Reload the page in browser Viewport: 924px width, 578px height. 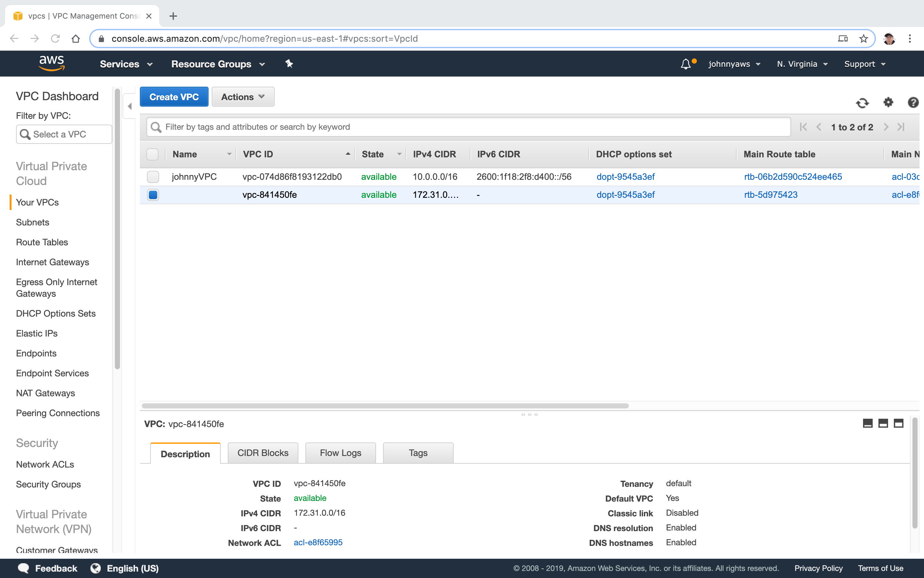pyautogui.click(x=56, y=39)
